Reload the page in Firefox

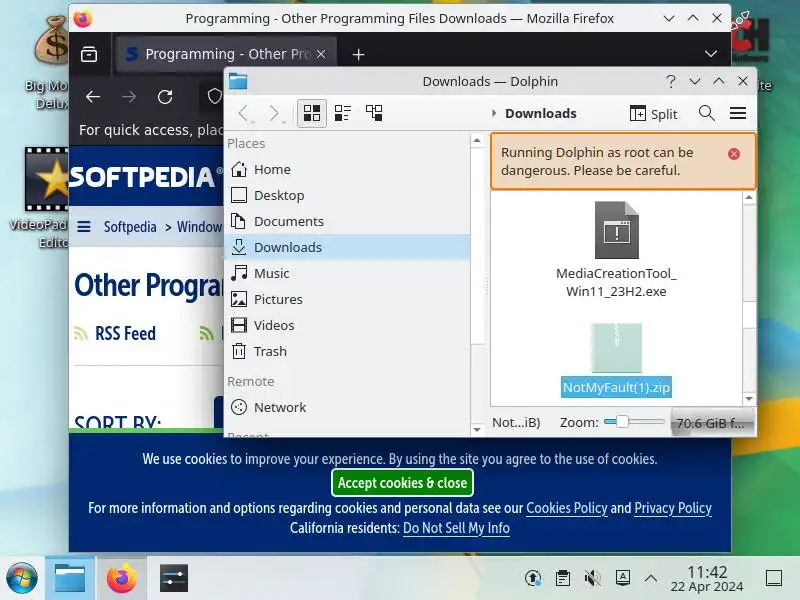tap(165, 96)
